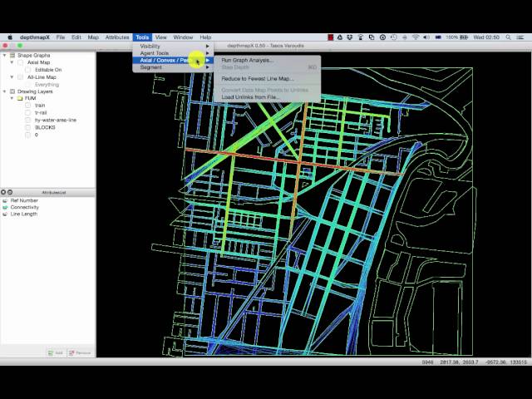Toggle the BLOCKS layer checkbox
This screenshot has width=532, height=399.
pos(27,127)
